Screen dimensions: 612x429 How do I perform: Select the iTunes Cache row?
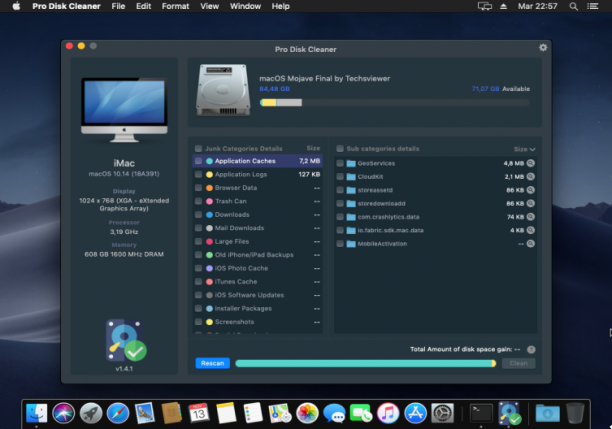point(258,281)
